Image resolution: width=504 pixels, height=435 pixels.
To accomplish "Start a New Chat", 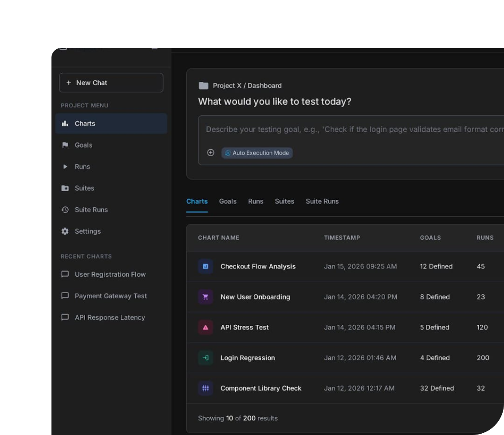I will click(x=111, y=83).
